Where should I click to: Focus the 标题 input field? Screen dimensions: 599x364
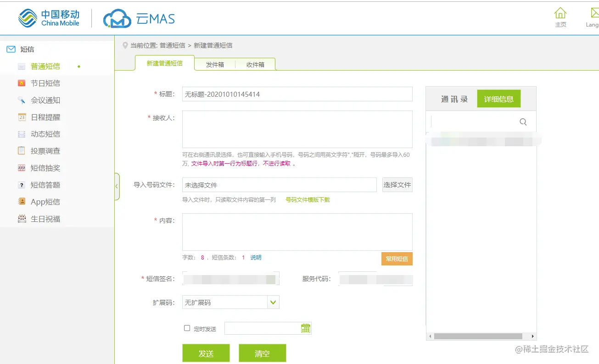(x=297, y=94)
